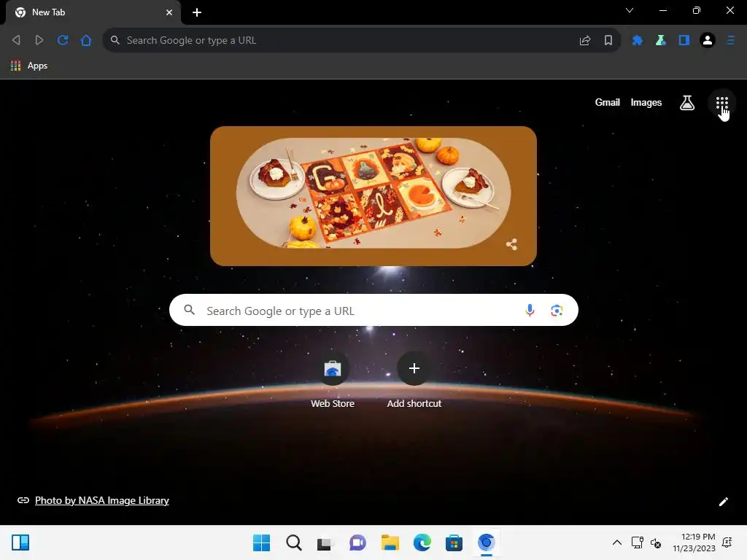Open the Windows Start menu

pyautogui.click(x=261, y=542)
